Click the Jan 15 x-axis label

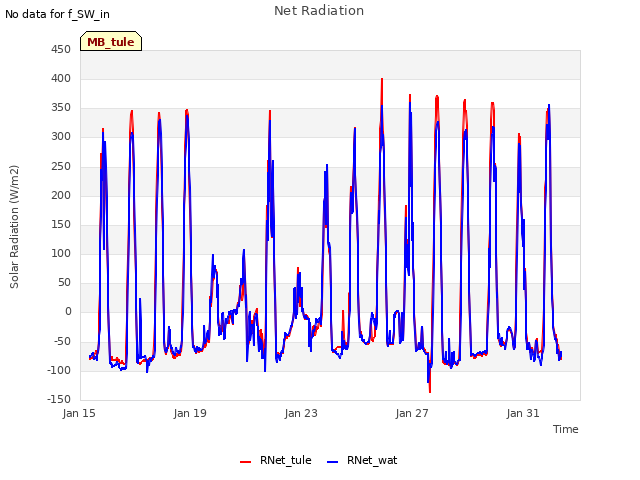(79, 413)
